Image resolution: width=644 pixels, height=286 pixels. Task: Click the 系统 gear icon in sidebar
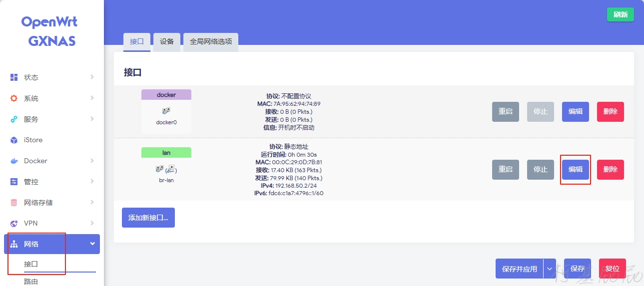(x=14, y=98)
